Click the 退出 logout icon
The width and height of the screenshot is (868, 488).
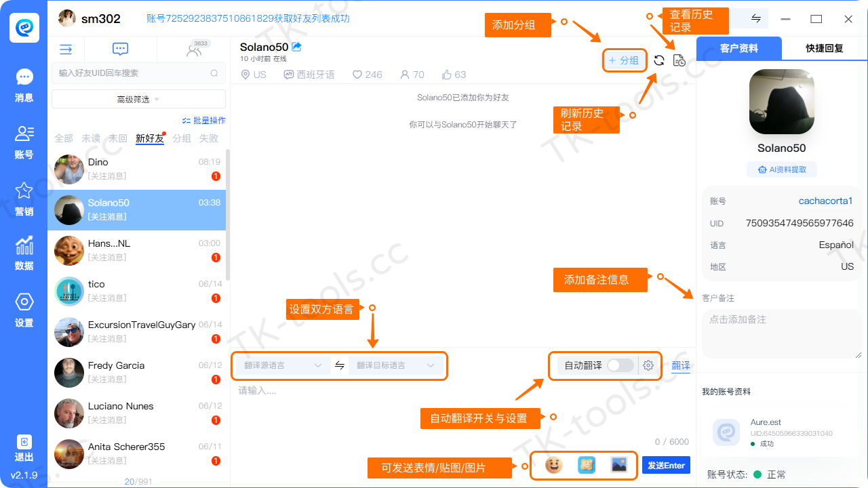[x=24, y=441]
